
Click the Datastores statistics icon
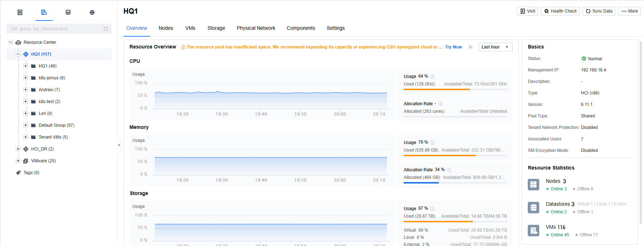pos(533,208)
